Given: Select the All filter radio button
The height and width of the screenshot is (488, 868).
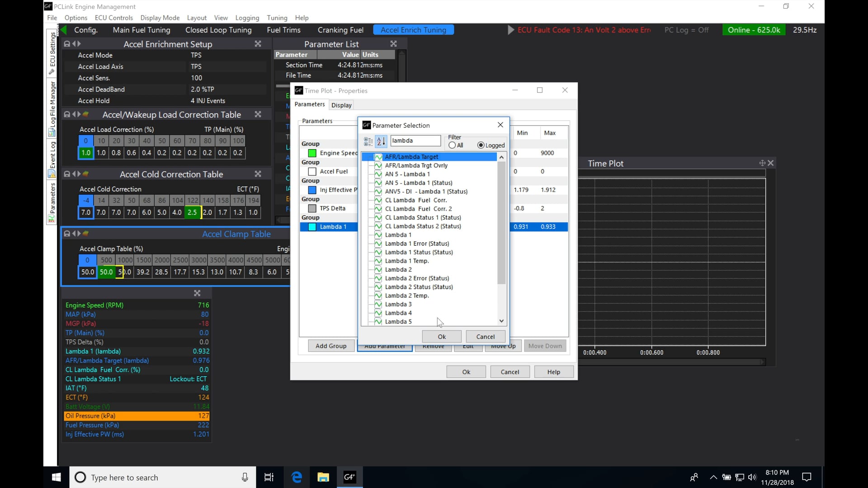Looking at the screenshot, I should coord(452,145).
